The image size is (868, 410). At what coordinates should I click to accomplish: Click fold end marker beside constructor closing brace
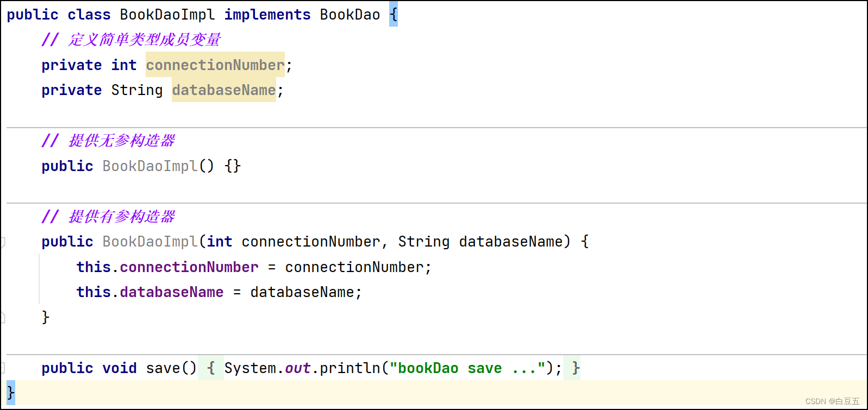pyautogui.click(x=2, y=317)
